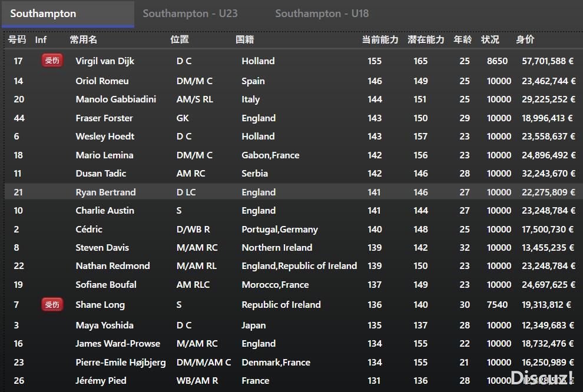Viewport: 583px width, 392px height.
Task: Click the GK position cell
Action: (x=183, y=118)
